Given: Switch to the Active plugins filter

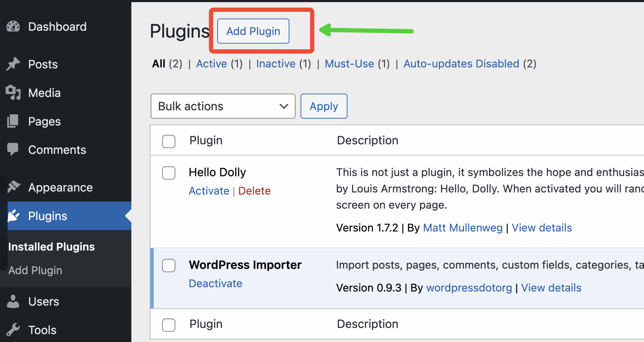Looking at the screenshot, I should [211, 64].
